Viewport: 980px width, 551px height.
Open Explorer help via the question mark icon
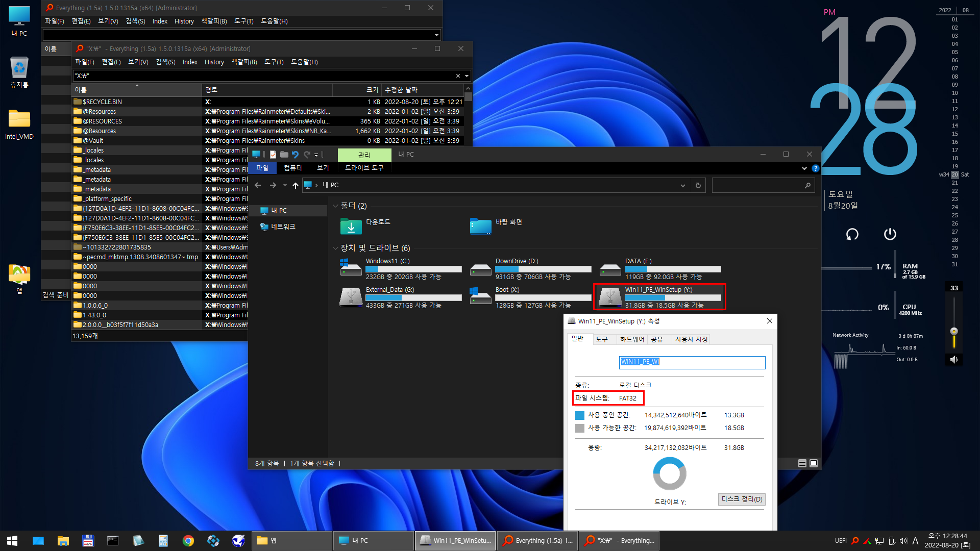(816, 168)
